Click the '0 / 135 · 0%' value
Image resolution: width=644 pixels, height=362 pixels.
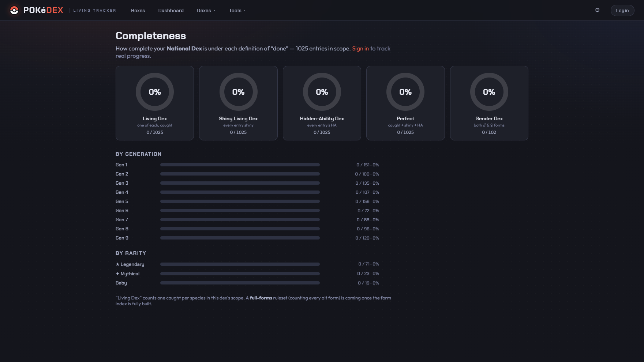[367, 183]
